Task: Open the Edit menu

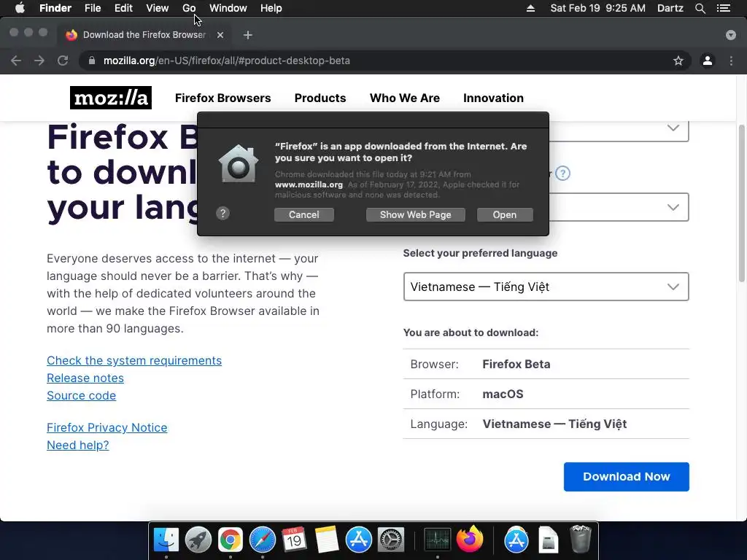Action: click(123, 8)
